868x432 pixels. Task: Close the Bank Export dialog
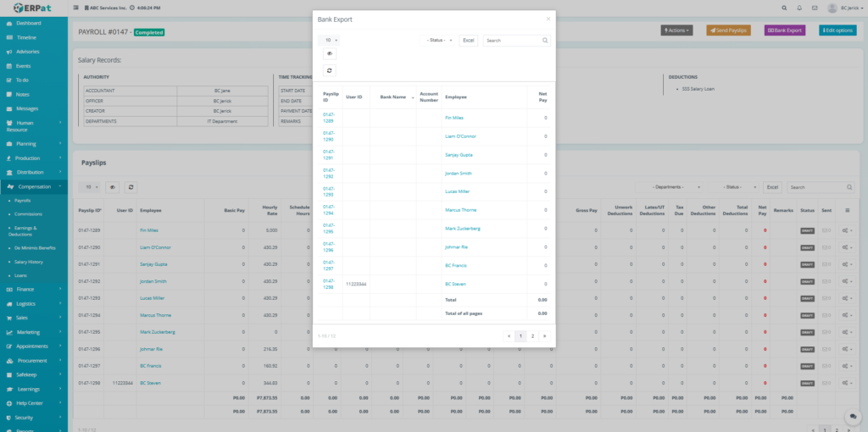click(x=548, y=18)
